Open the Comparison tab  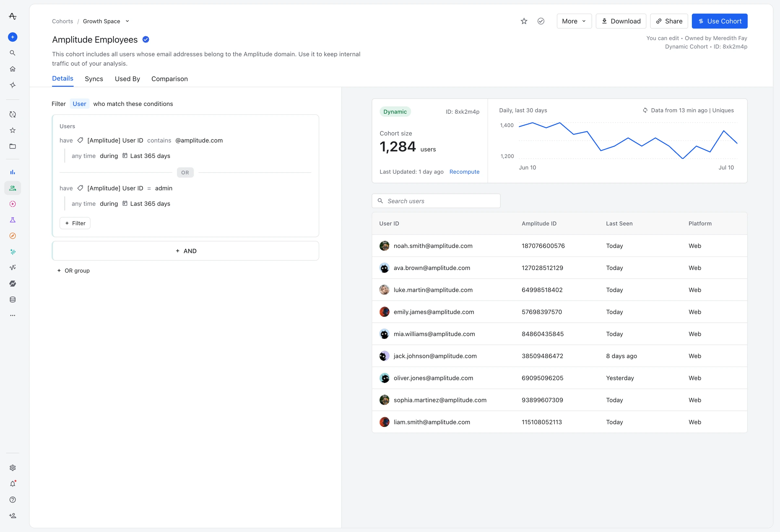coord(170,79)
